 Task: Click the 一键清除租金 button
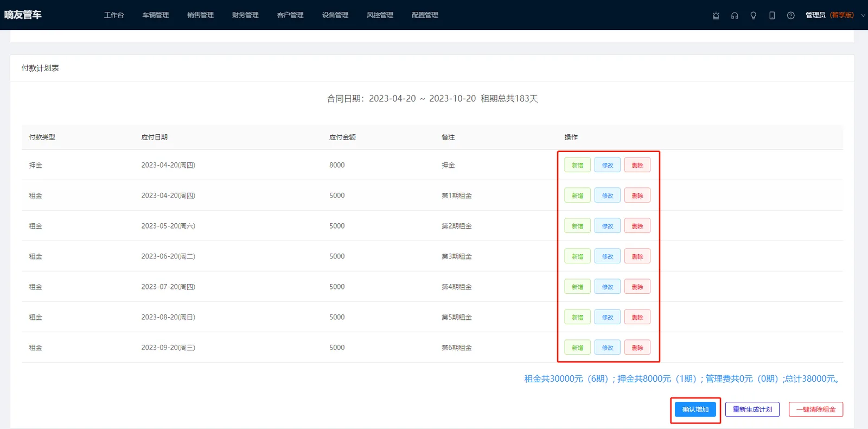[816, 409]
